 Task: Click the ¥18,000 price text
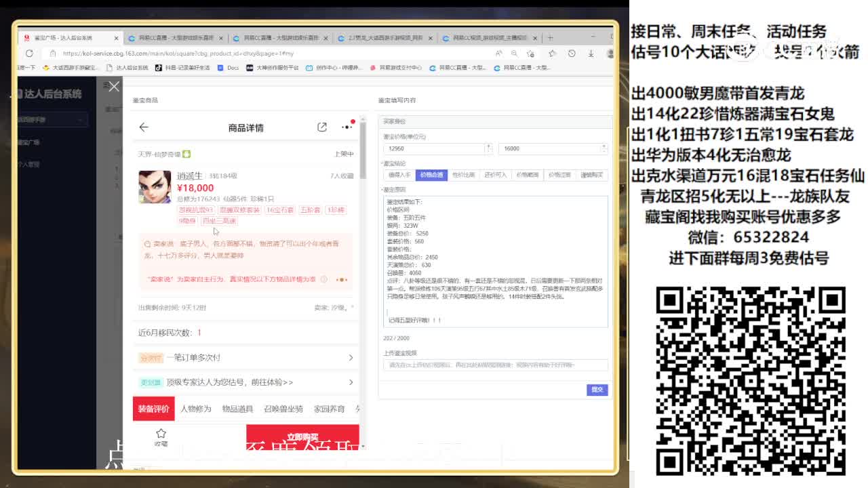pos(195,188)
